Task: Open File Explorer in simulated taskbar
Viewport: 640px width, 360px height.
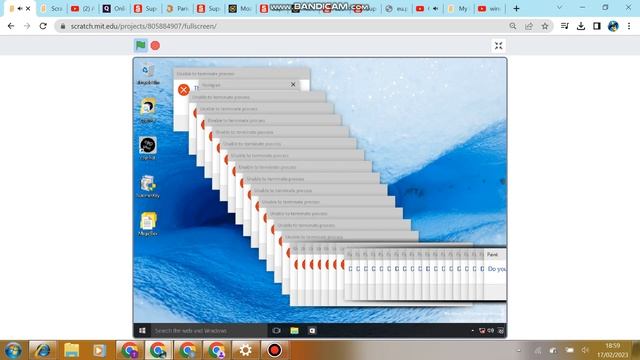Action: (294, 331)
